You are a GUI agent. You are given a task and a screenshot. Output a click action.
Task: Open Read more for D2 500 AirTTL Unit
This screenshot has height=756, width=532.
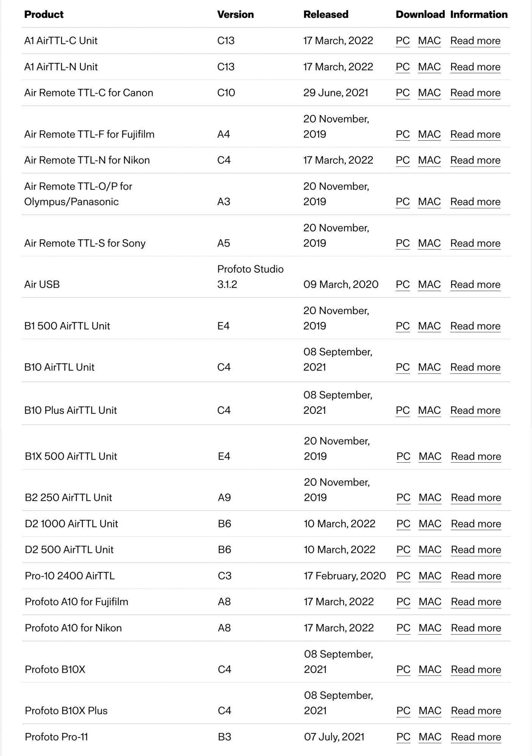point(476,550)
